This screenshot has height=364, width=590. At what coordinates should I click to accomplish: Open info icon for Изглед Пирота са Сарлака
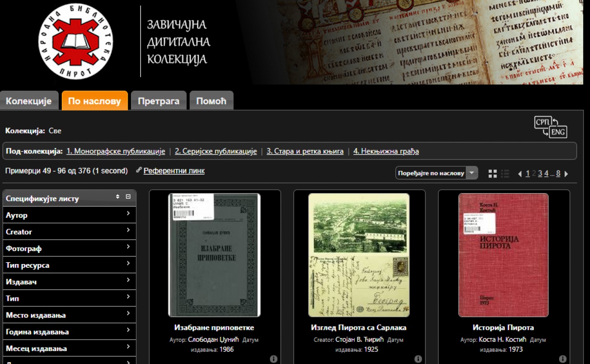click(x=418, y=359)
